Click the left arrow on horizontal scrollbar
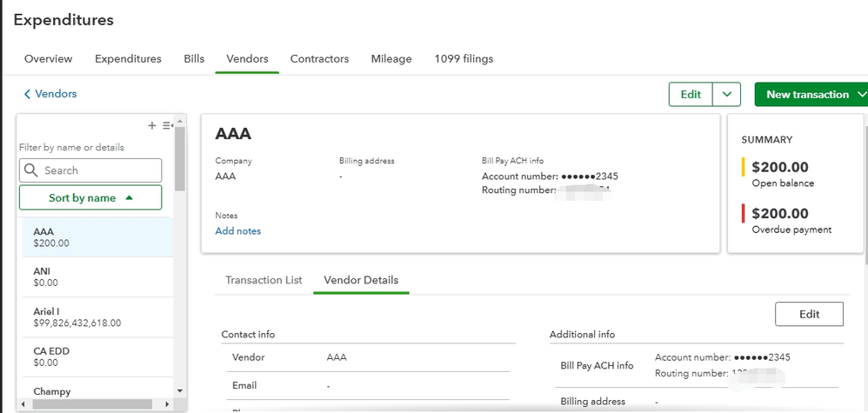868x413 pixels. tap(23, 404)
